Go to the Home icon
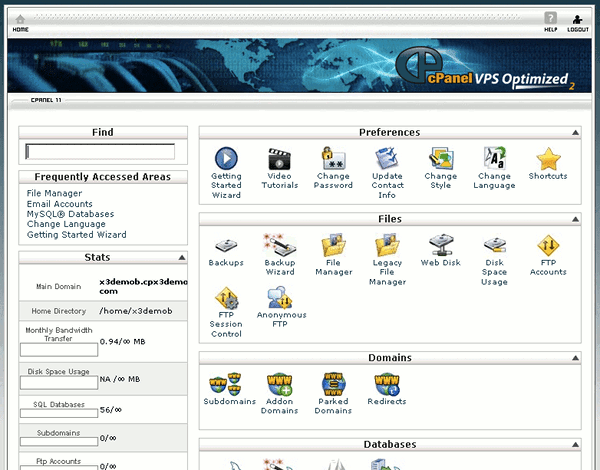Viewport: 600px width, 470px height. (x=20, y=19)
